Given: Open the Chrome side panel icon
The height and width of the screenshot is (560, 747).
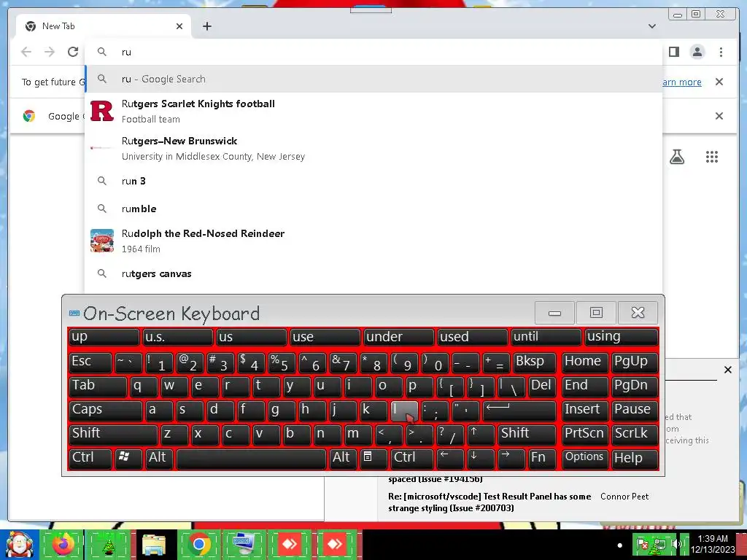Looking at the screenshot, I should point(673,52).
